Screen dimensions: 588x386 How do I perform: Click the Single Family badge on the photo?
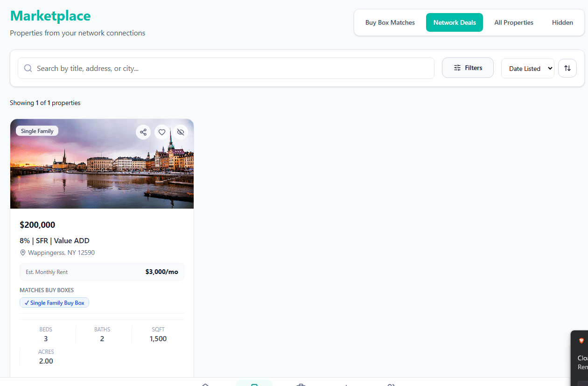tap(37, 131)
